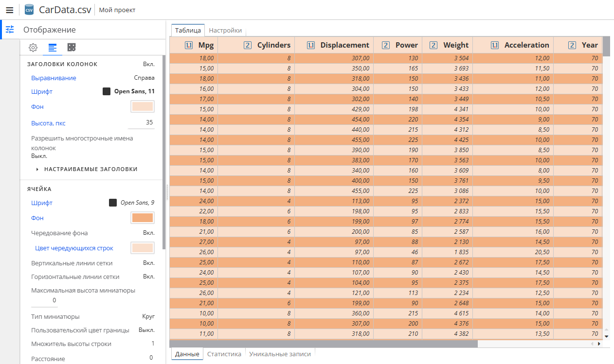The width and height of the screenshot is (614, 364).
Task: Open the Статистика tab at bottom
Action: [x=224, y=354]
